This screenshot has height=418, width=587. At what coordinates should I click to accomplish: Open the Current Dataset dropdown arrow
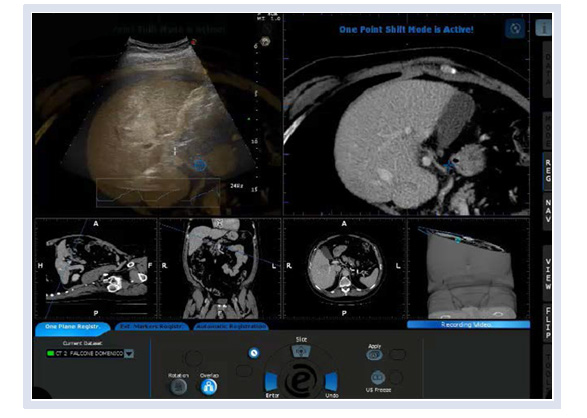[x=129, y=354]
